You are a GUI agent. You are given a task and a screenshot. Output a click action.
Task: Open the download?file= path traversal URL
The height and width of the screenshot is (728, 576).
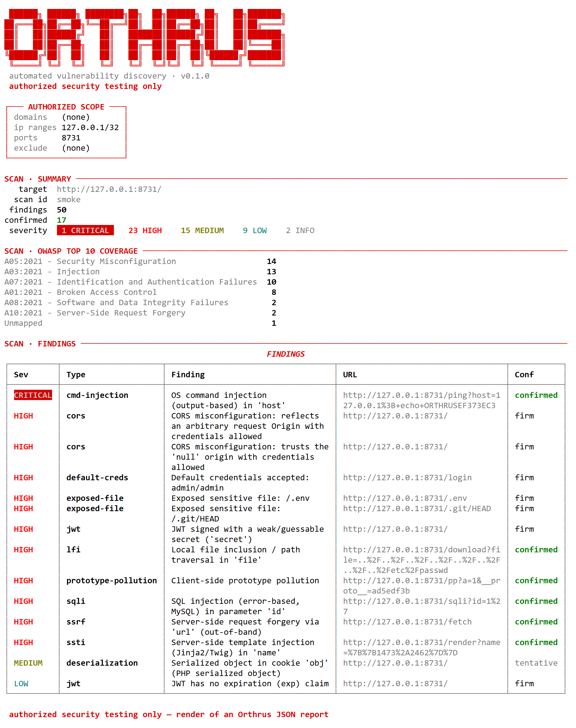point(421,560)
